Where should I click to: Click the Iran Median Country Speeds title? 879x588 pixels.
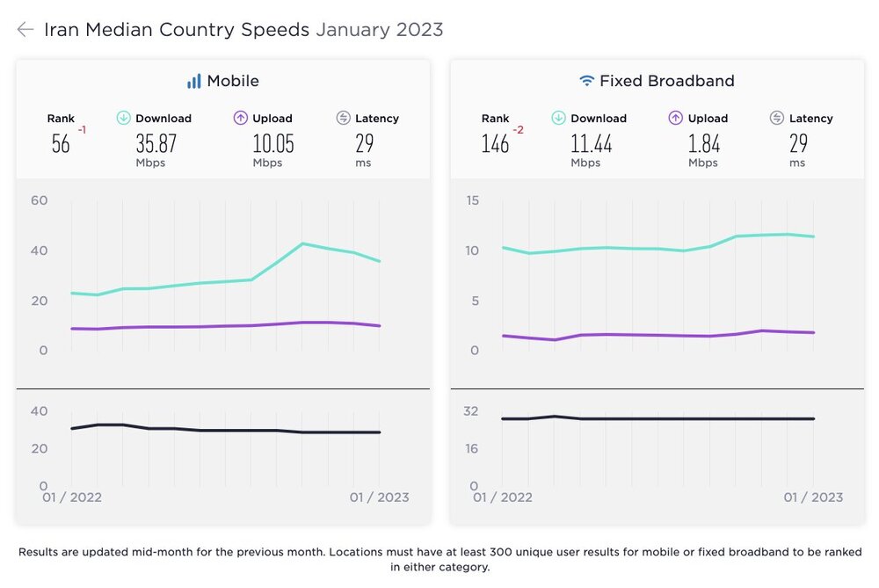coord(176,30)
